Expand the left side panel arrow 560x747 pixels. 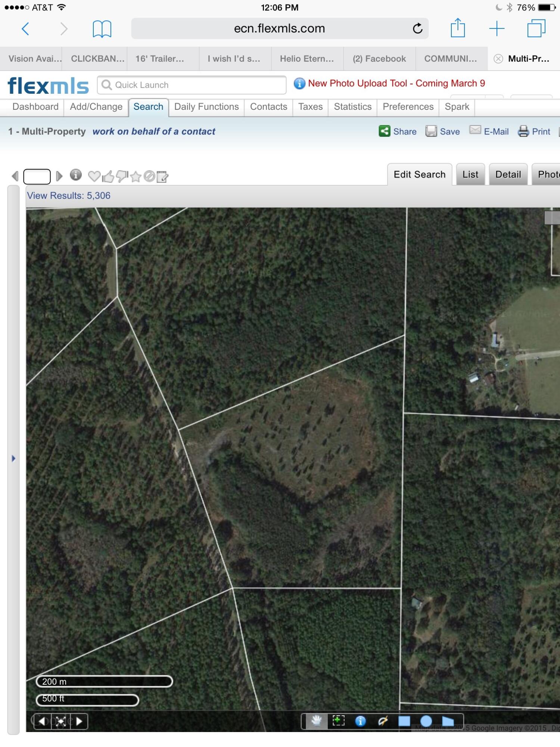[x=13, y=458]
